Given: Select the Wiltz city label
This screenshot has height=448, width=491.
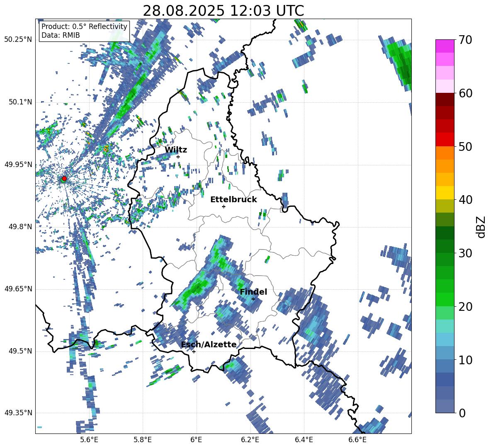Looking at the screenshot, I should 176,150.
